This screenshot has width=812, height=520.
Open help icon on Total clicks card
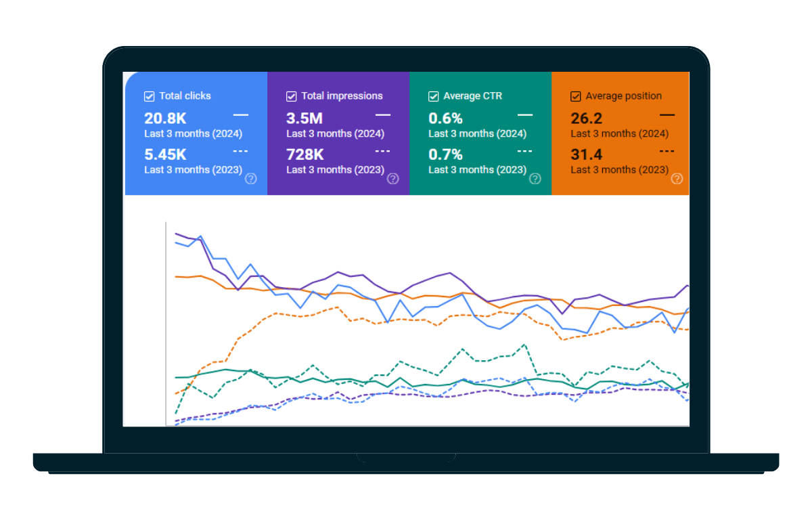pos(251,179)
